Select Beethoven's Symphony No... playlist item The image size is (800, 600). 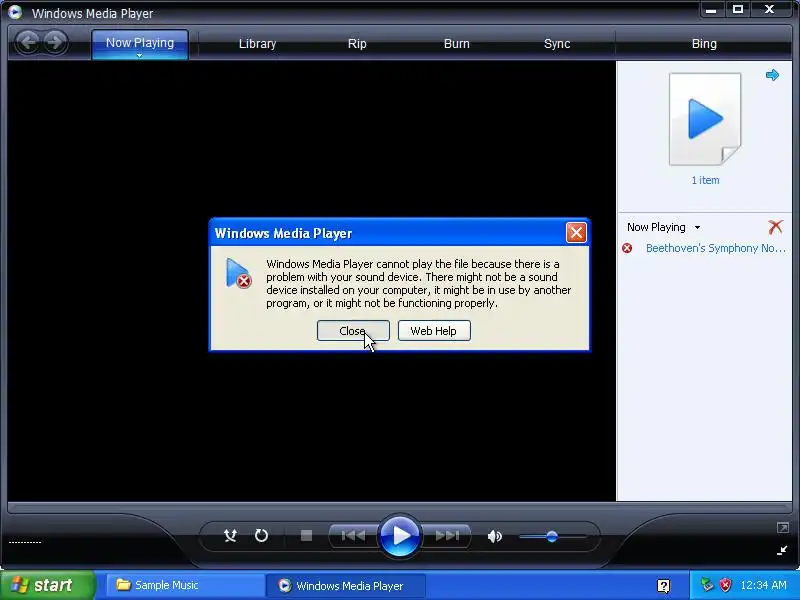[716, 248]
